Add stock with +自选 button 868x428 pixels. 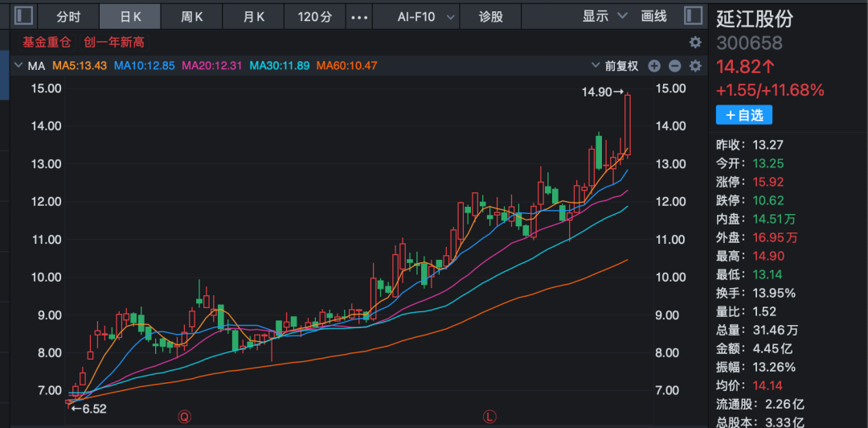(x=744, y=116)
